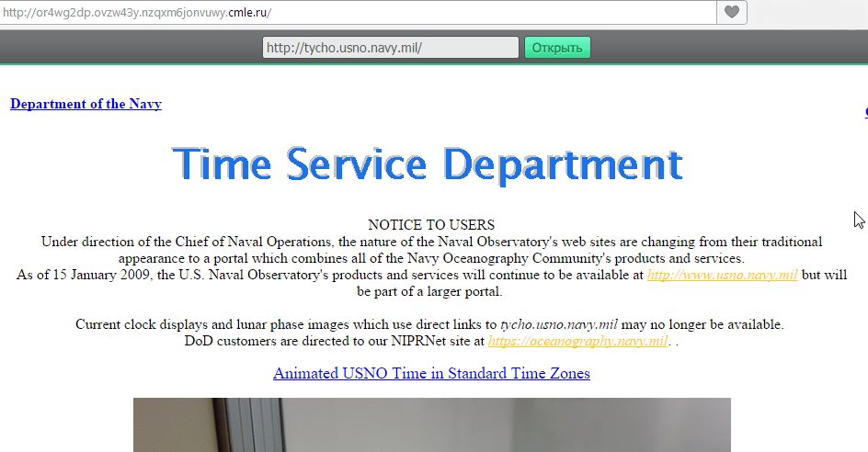Follow the http://www.usno.navy.mil link
868x452 pixels.
click(x=722, y=275)
